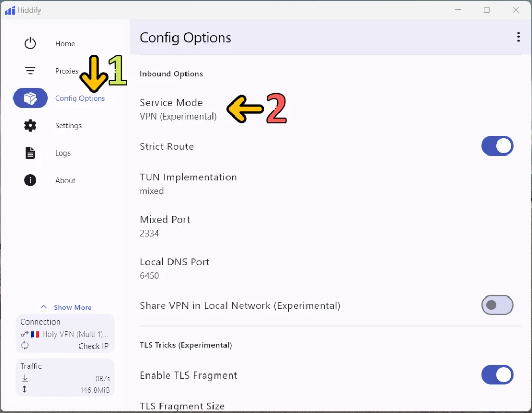Click the Hiddify logo in title bar
Viewport: 532px width, 413px height.
tap(9, 10)
